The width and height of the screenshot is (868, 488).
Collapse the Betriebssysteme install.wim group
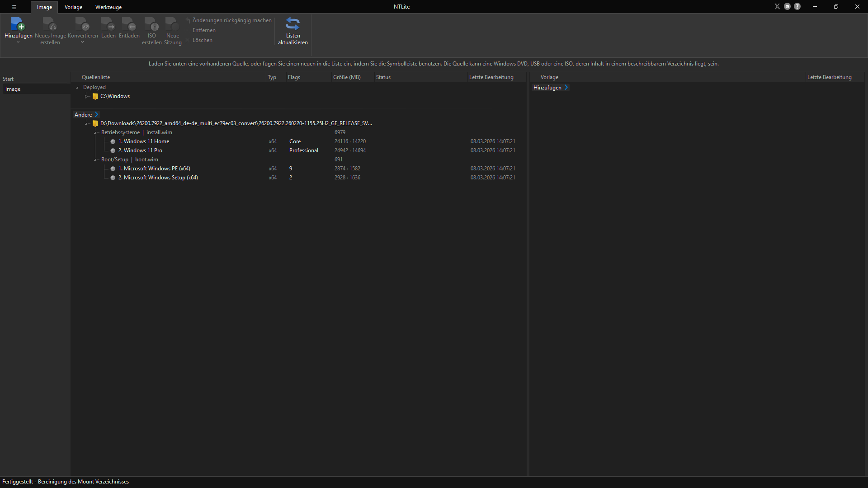pyautogui.click(x=95, y=133)
